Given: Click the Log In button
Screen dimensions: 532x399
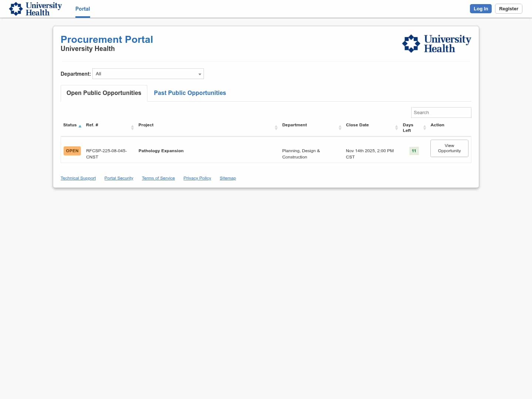Looking at the screenshot, I should click(481, 8).
